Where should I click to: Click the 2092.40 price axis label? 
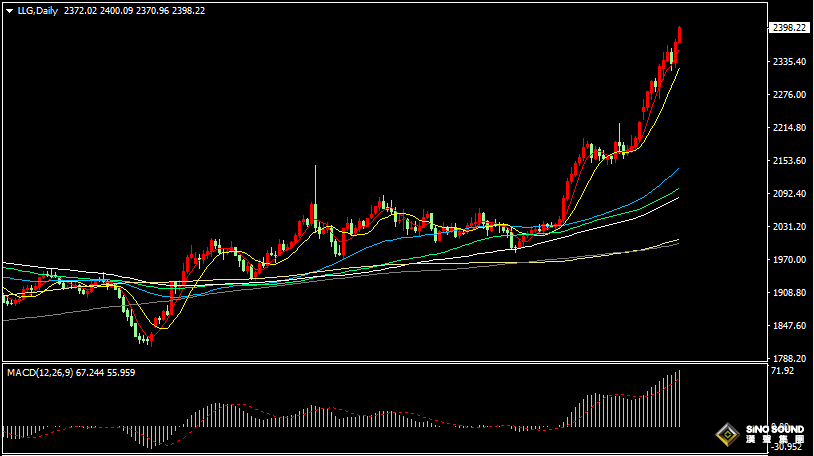(x=790, y=194)
